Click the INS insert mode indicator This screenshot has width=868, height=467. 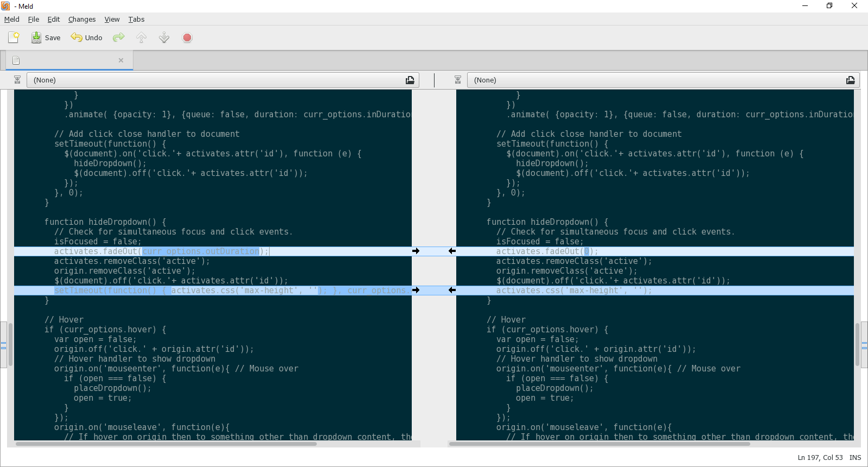pyautogui.click(x=856, y=457)
